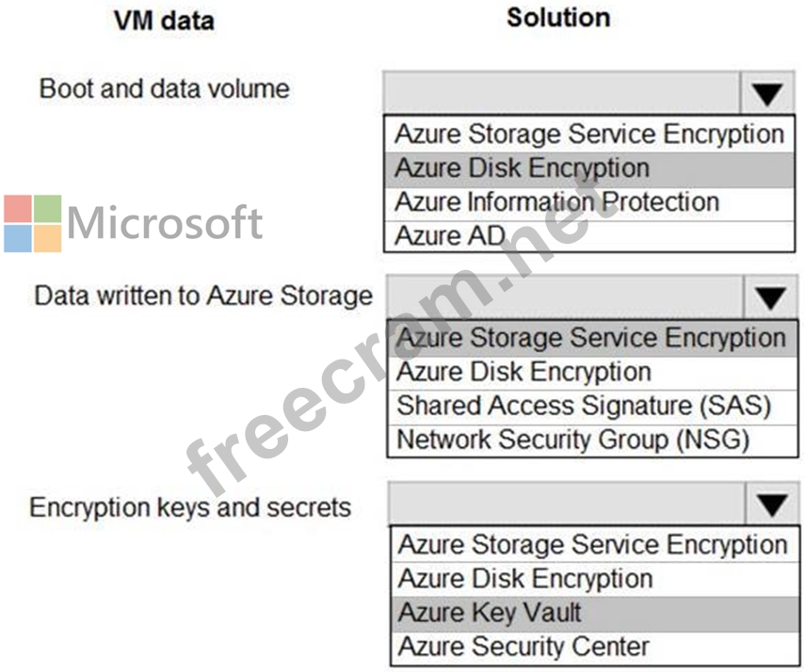Select Shared Access Signature (SAS) option
Image resolution: width=804 pixels, height=672 pixels.
(x=592, y=407)
